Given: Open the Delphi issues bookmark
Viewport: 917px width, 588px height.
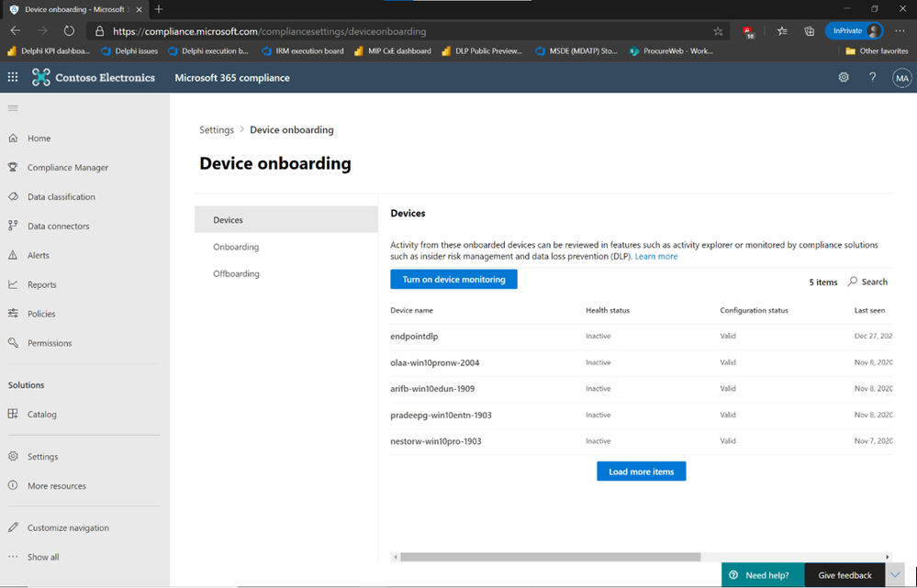Looking at the screenshot, I should pos(129,51).
